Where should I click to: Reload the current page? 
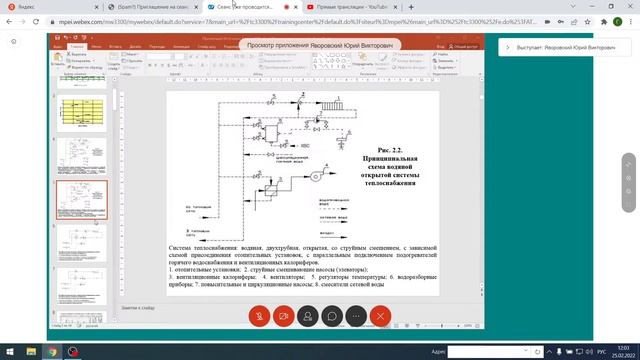36,22
